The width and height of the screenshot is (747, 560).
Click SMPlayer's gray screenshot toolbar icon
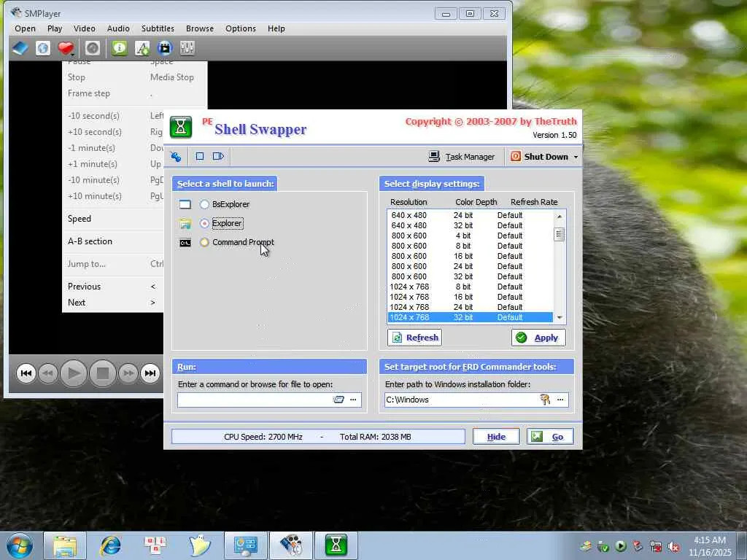(93, 48)
